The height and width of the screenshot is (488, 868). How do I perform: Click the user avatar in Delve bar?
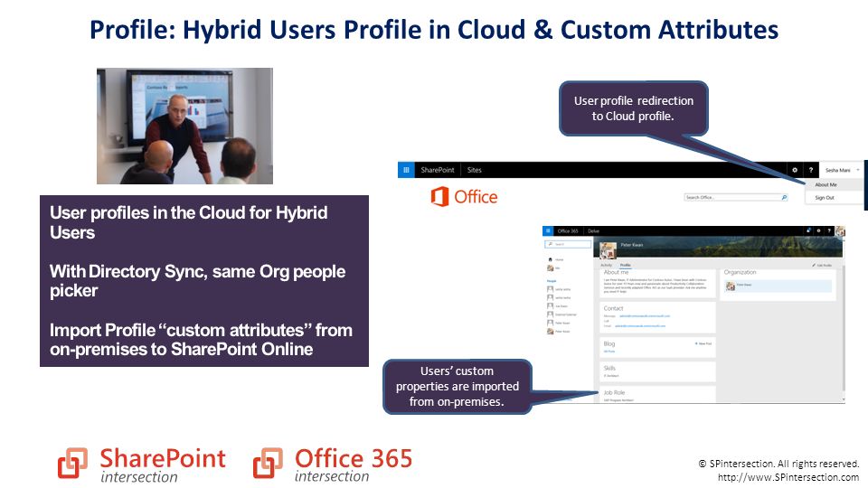pos(840,230)
